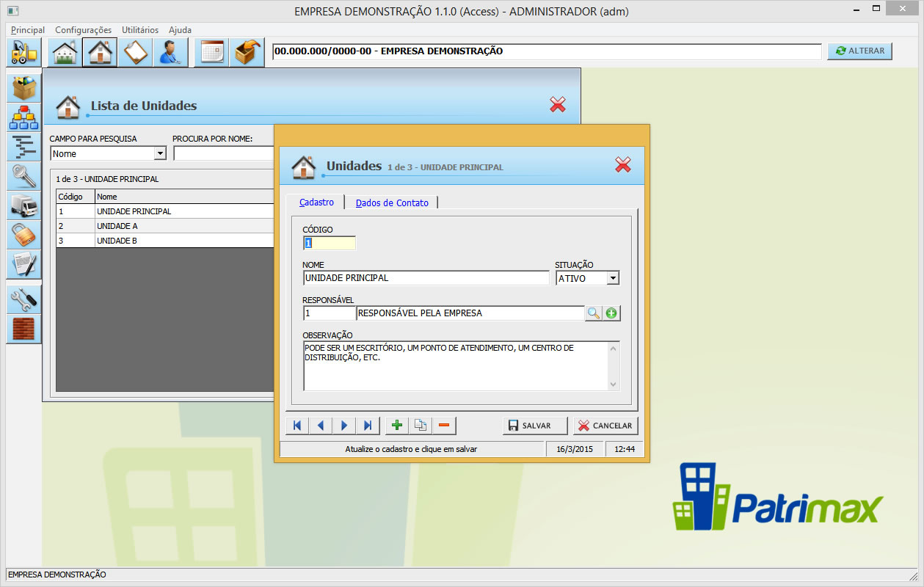Search responsável with the magnifier icon
Viewport: 924px width, 587px height.
point(593,313)
